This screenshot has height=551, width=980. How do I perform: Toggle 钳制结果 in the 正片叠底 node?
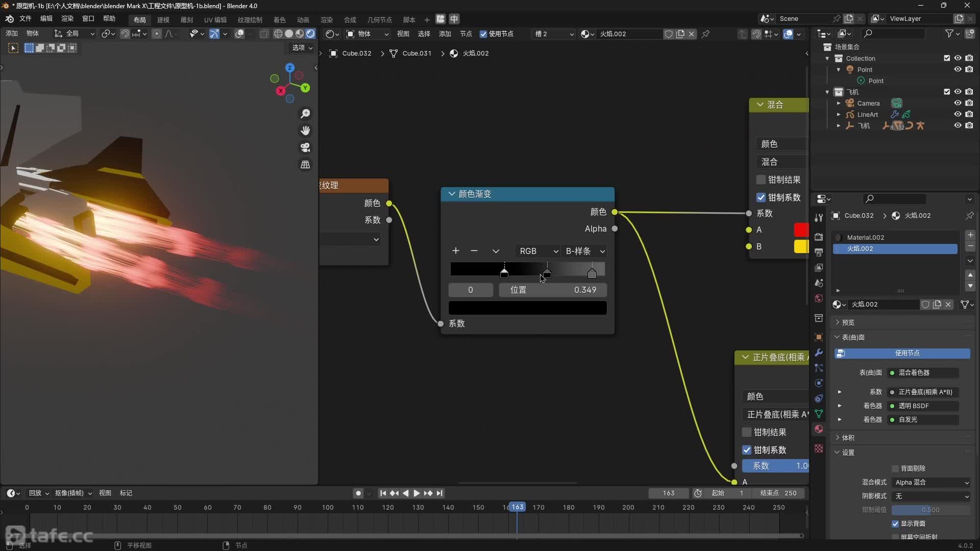[x=747, y=432]
